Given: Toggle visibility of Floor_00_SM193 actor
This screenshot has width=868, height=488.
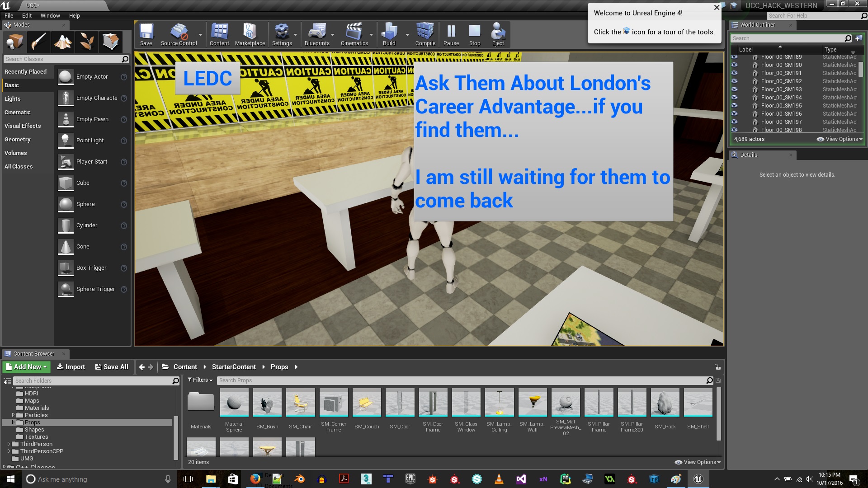Looking at the screenshot, I should tap(734, 89).
